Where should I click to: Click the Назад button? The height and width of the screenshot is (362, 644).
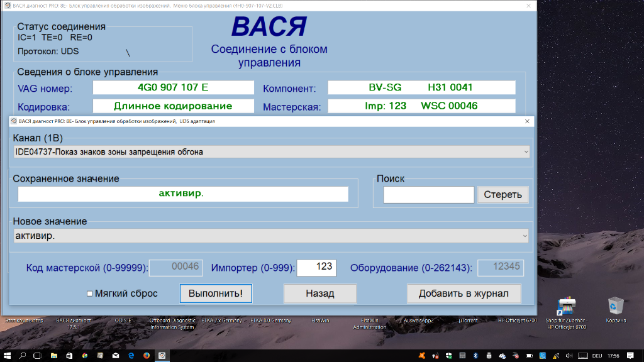[x=319, y=293]
